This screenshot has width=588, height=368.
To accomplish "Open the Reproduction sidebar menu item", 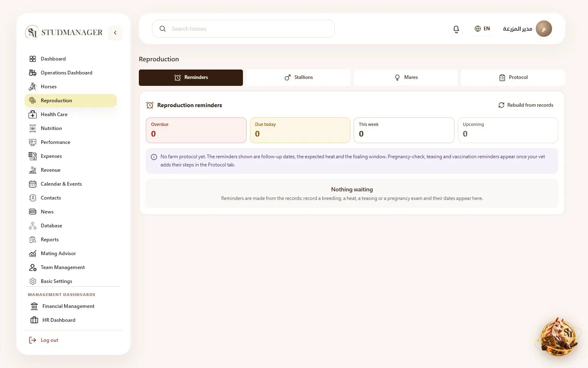I will [71, 101].
